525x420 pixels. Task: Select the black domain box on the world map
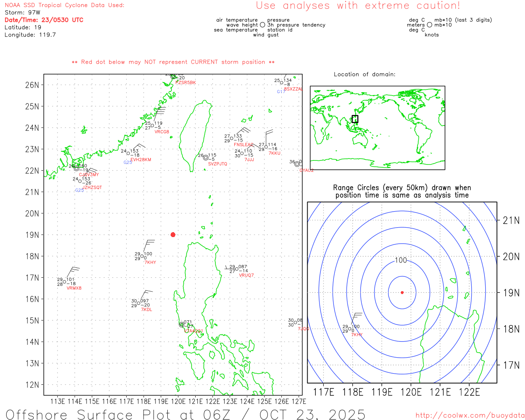[355, 119]
